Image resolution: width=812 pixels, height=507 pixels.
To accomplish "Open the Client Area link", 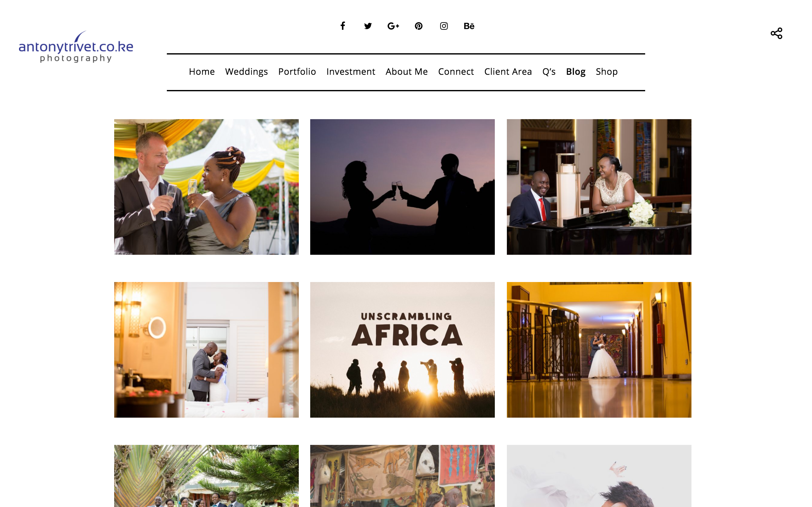I will [508, 71].
